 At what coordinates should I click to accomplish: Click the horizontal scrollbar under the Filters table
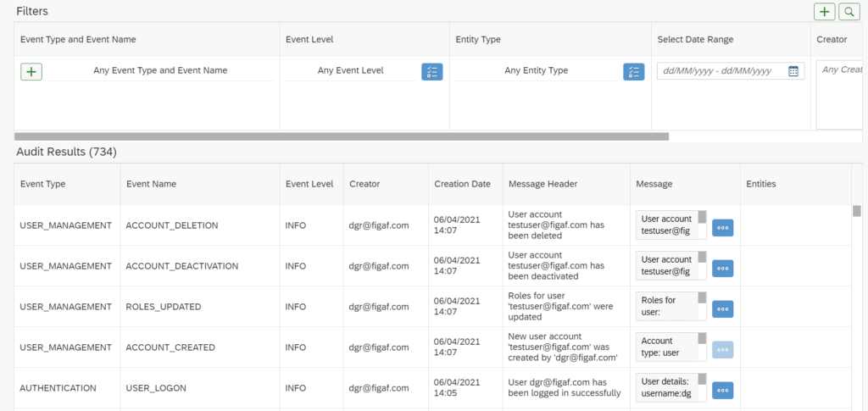point(342,136)
